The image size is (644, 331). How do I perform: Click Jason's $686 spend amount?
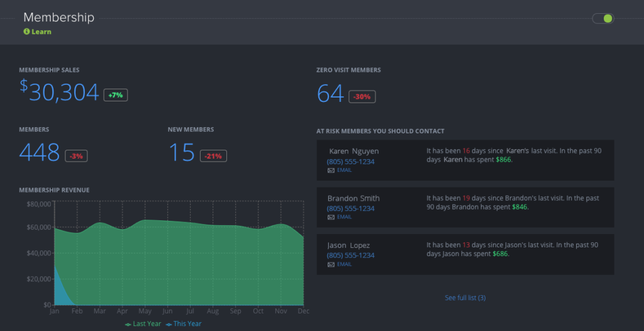pos(500,254)
